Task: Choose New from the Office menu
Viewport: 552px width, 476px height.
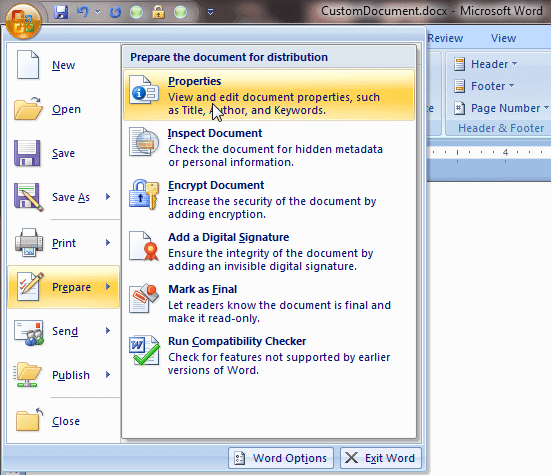Action: click(x=63, y=65)
